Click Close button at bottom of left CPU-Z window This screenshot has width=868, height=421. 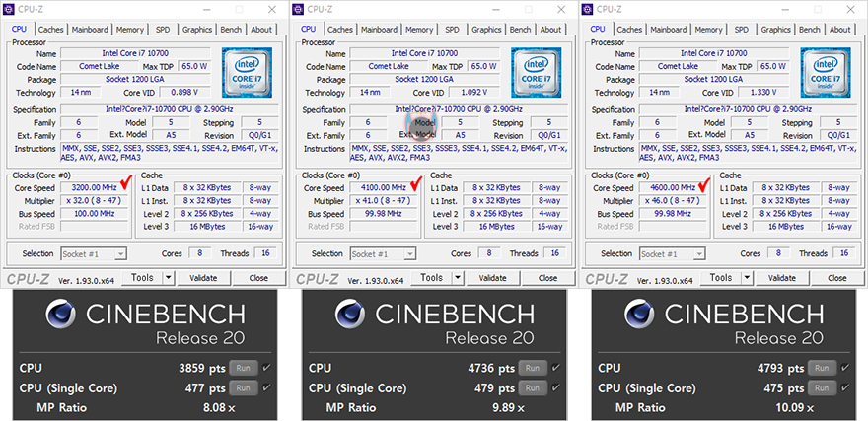tap(258, 278)
